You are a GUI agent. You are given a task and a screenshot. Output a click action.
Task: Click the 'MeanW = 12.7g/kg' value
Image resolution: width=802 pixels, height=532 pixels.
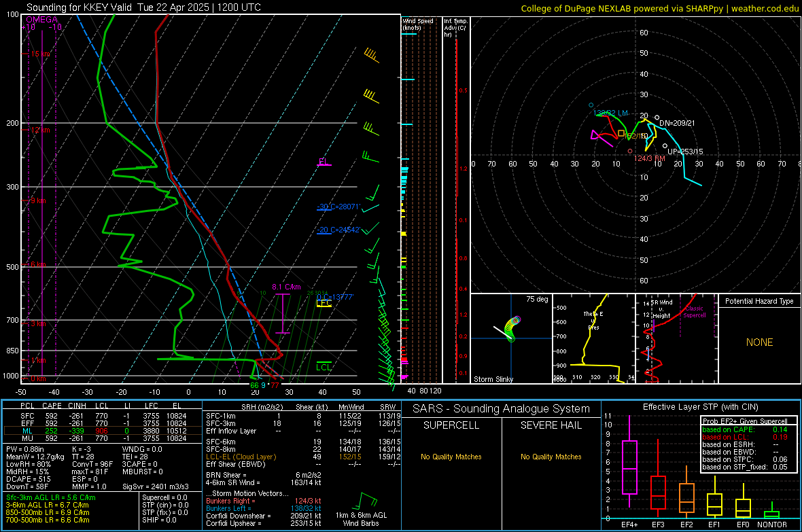pyautogui.click(x=35, y=457)
